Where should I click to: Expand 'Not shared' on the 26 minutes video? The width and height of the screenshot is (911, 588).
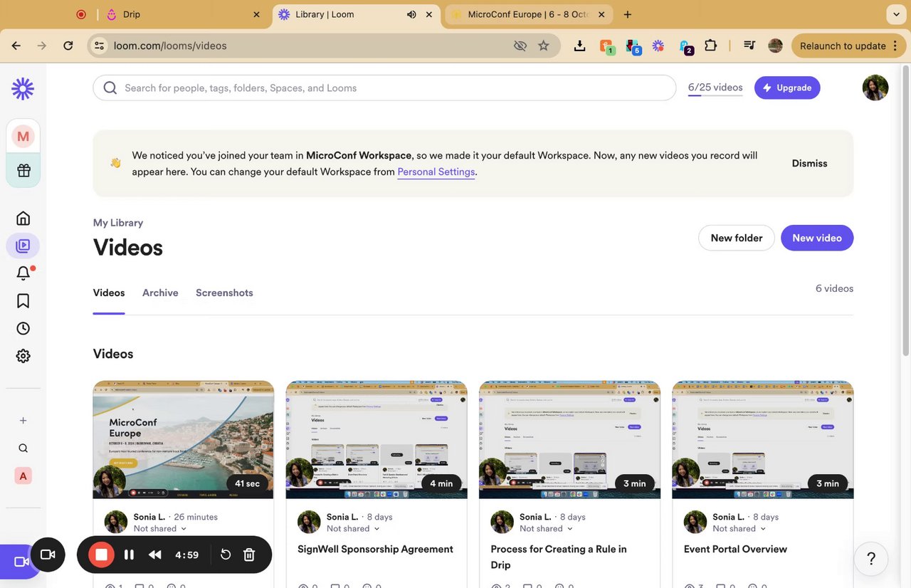point(160,529)
